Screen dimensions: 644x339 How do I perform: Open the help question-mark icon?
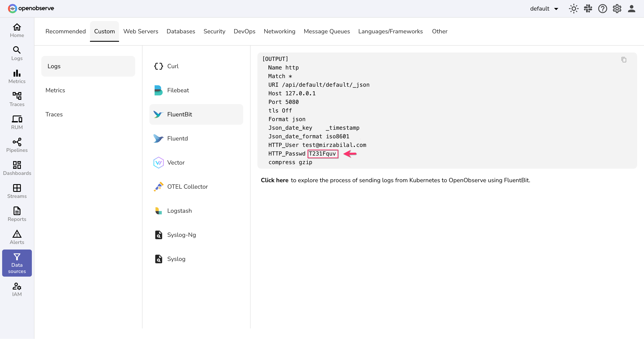pyautogui.click(x=602, y=9)
